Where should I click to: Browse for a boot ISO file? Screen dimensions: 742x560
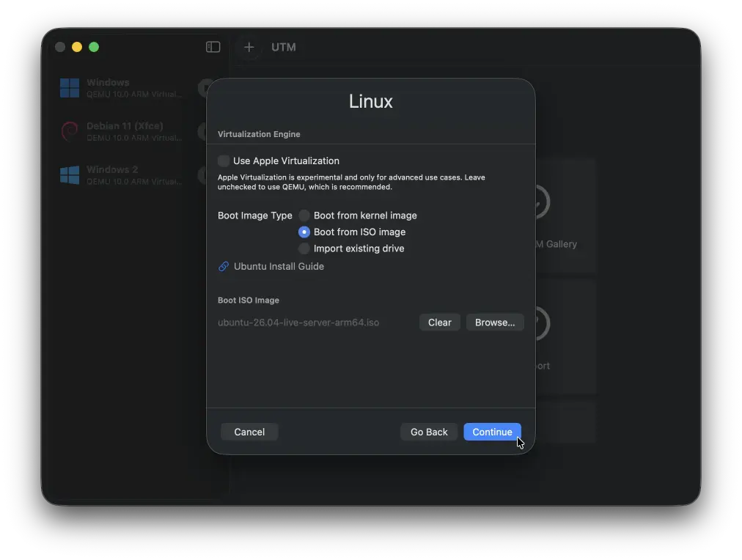click(495, 322)
